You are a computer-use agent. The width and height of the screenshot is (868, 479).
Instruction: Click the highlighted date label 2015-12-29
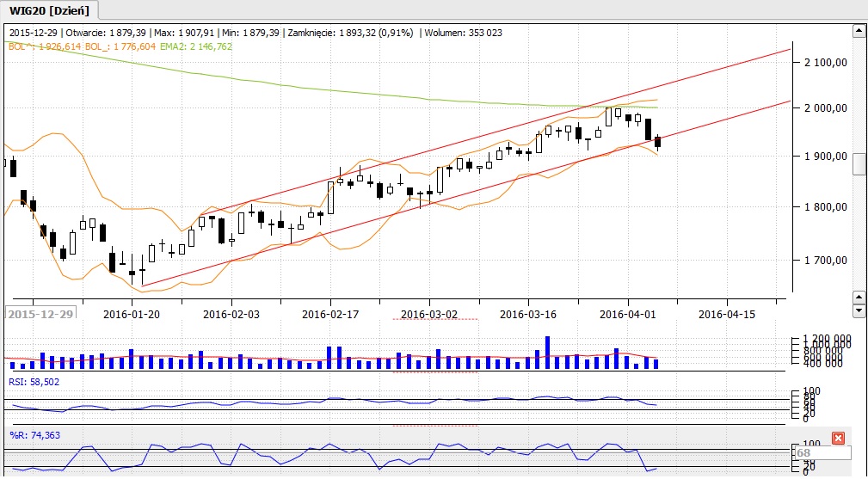coord(40,314)
